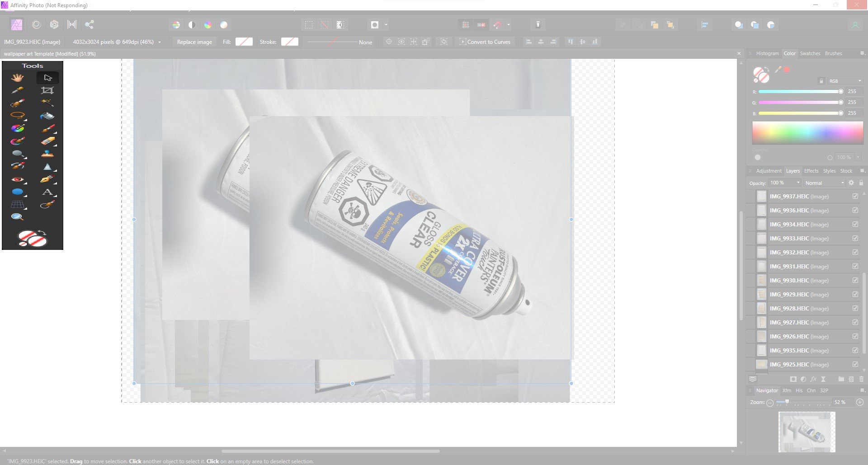Select the Move tool in Tools panel
868x465 pixels.
47,78
